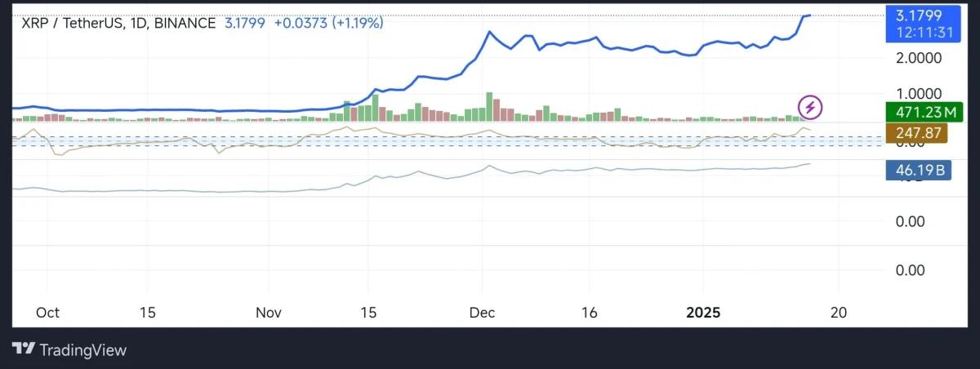Click the 20 date label on time axis
Image resolution: width=980 pixels, height=369 pixels.
tap(838, 313)
